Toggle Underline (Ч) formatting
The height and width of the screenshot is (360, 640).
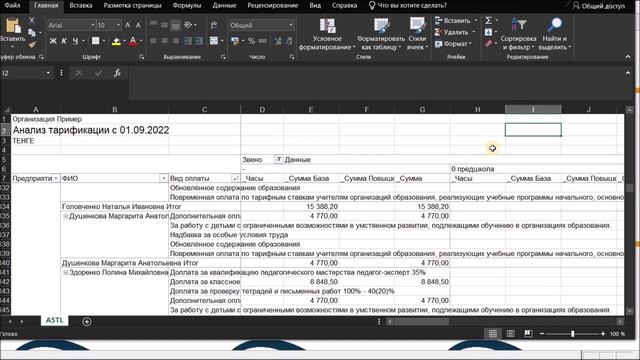(75, 41)
